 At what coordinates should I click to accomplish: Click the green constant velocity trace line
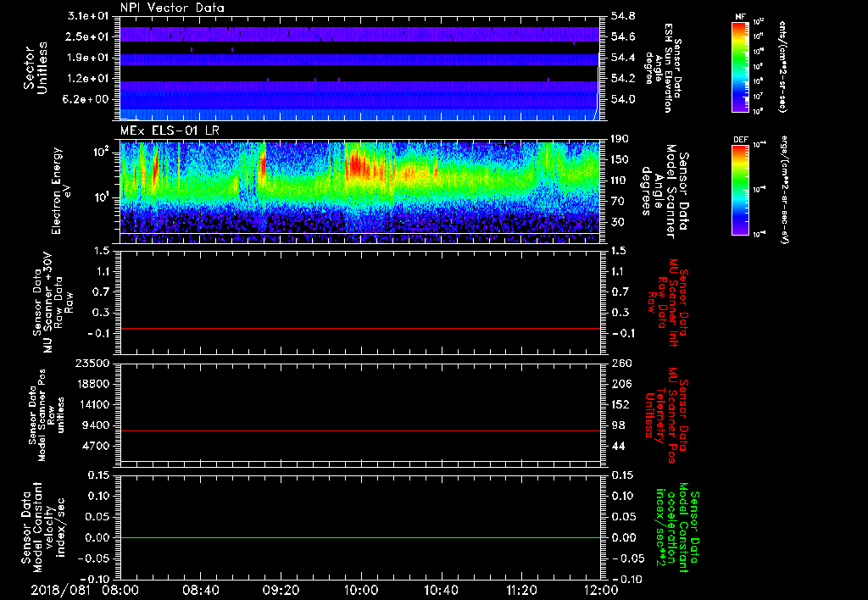[360, 537]
